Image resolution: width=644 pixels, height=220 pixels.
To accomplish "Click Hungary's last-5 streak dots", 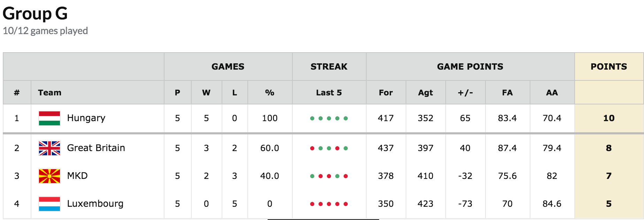I will [329, 118].
